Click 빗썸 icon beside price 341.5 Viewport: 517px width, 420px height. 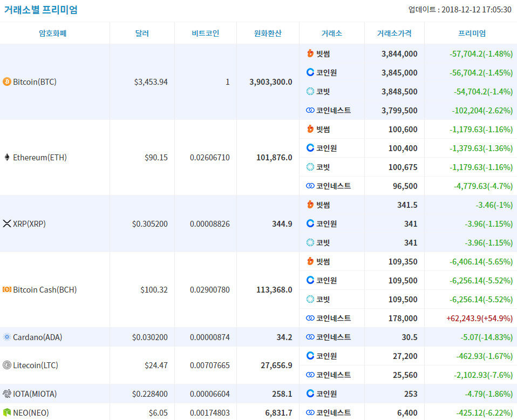pos(310,204)
